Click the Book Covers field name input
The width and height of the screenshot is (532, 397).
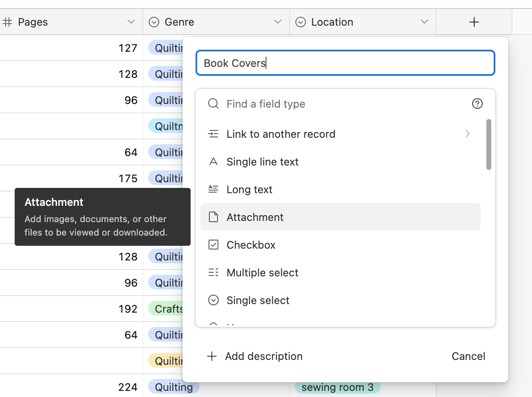click(345, 63)
